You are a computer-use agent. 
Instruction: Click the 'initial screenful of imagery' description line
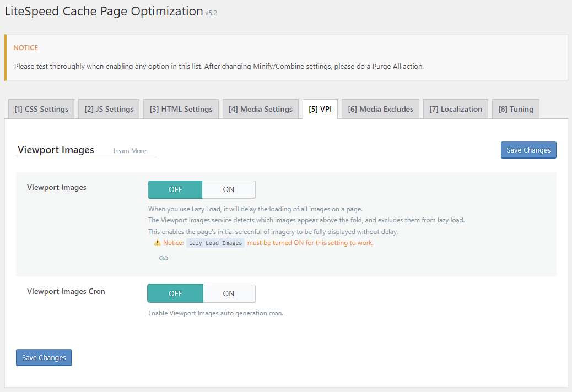point(273,232)
